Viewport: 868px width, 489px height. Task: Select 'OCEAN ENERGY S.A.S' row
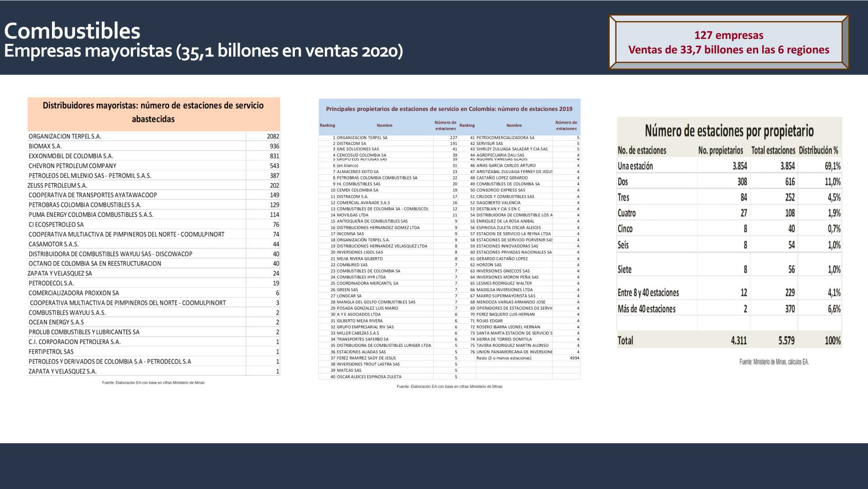coord(154,322)
